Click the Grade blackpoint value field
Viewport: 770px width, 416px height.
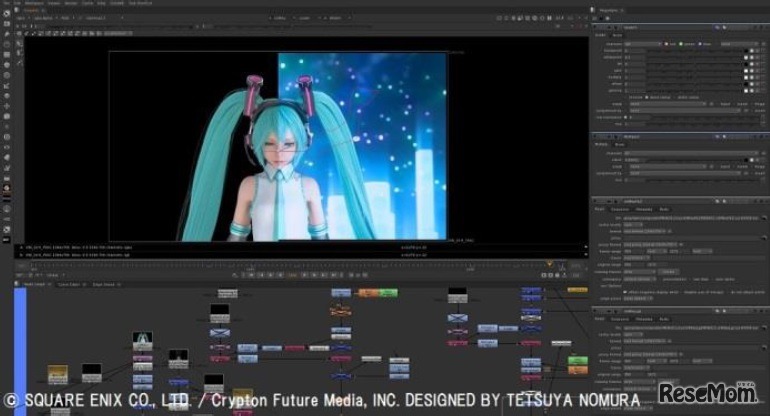634,51
